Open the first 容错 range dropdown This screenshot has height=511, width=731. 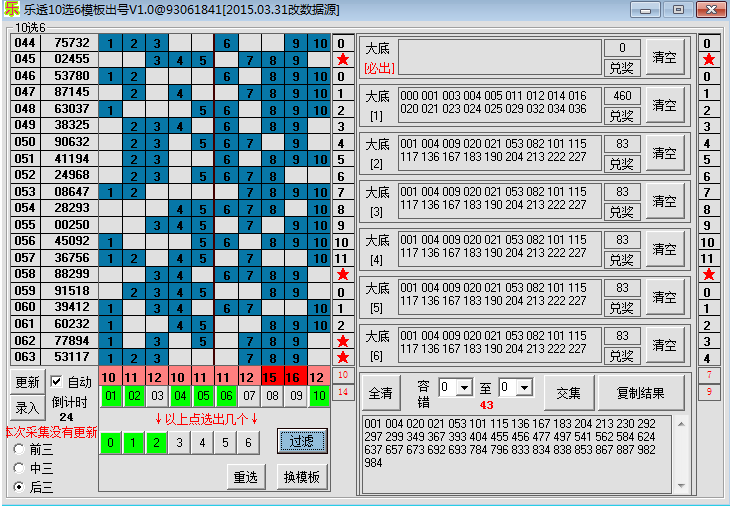coord(455,386)
